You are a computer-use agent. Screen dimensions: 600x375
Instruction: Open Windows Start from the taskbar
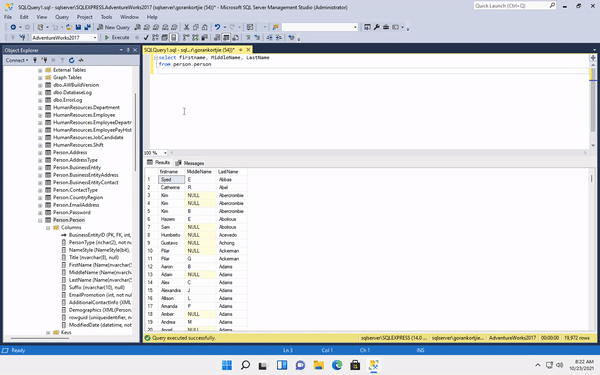pos(227,365)
